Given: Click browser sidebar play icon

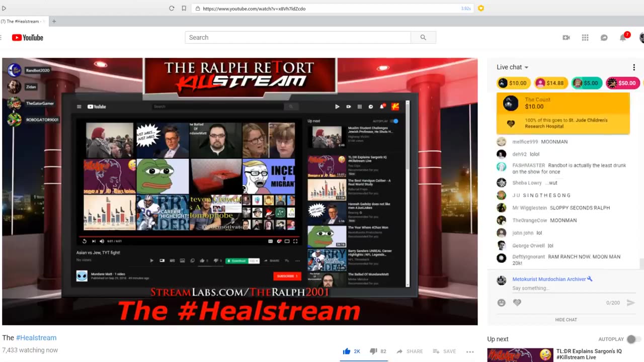Looking at the screenshot, I should point(4,9).
